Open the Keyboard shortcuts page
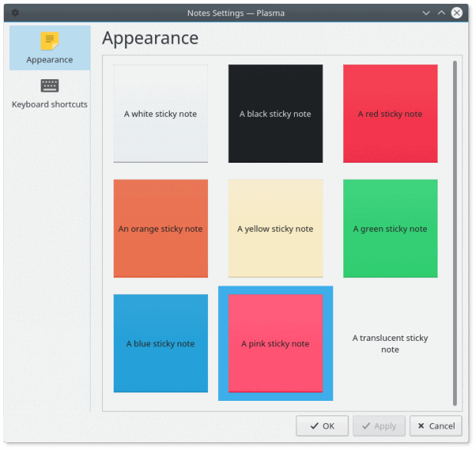Viewport: 476px width, 450px height. (50, 93)
